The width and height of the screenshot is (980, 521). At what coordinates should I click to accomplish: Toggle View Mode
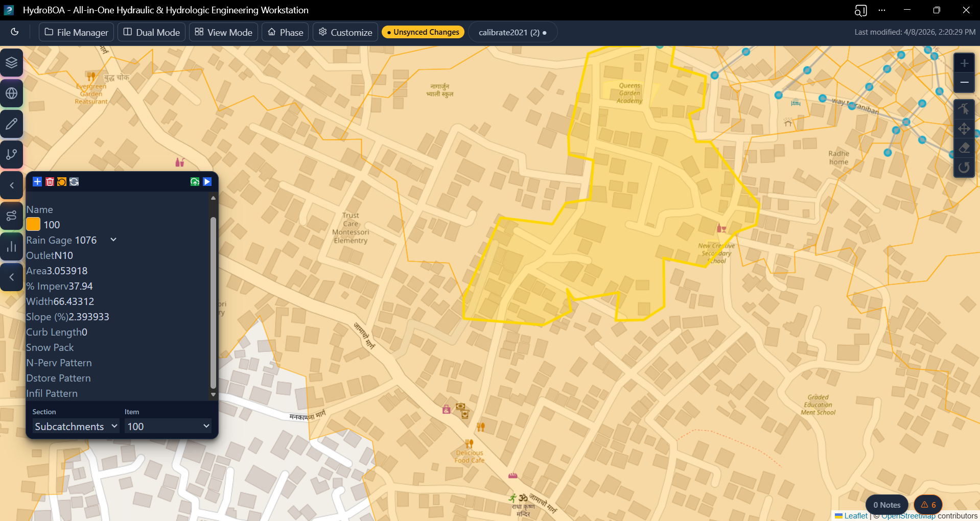tap(223, 32)
